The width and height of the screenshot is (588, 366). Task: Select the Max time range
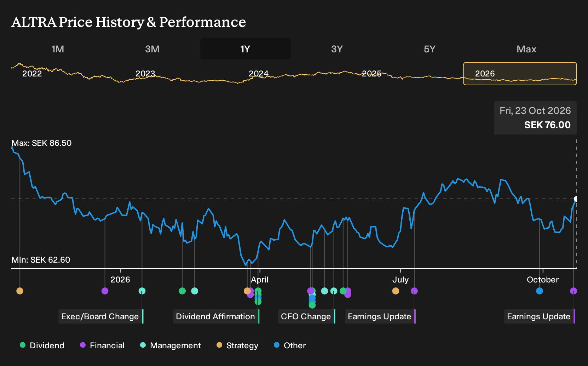[x=526, y=49]
